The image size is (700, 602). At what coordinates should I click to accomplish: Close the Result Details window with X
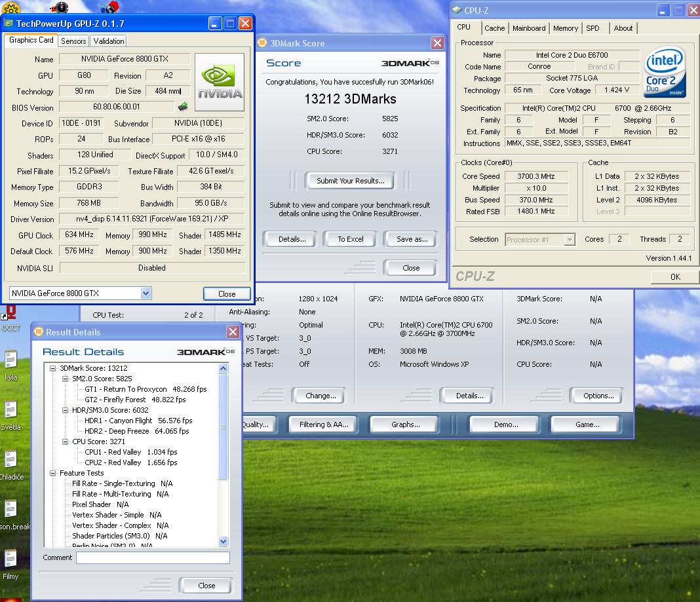233,331
